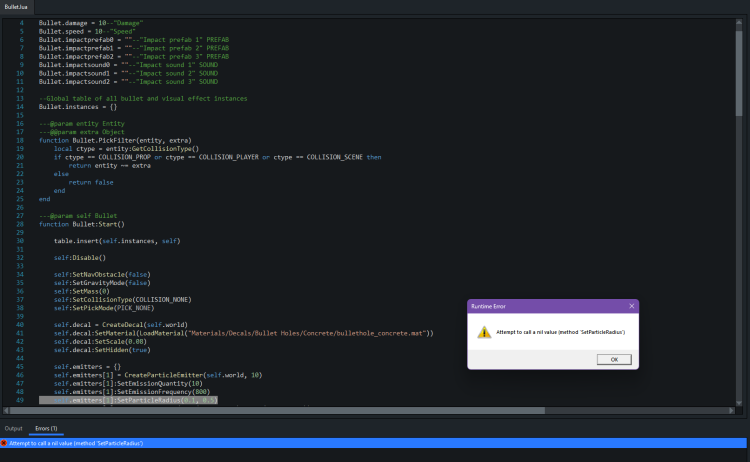
Task: Click line number 40 in the gutter
Action: tap(20, 325)
